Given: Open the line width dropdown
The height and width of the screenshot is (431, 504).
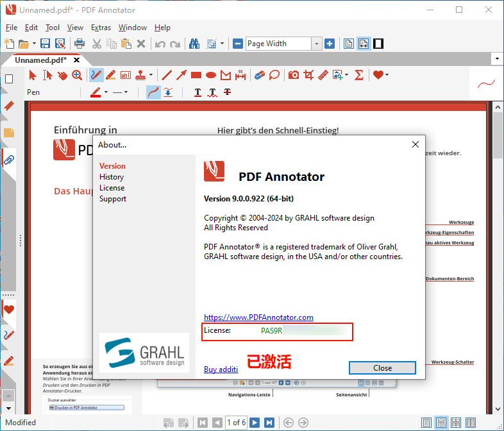Looking at the screenshot, I should 126,92.
